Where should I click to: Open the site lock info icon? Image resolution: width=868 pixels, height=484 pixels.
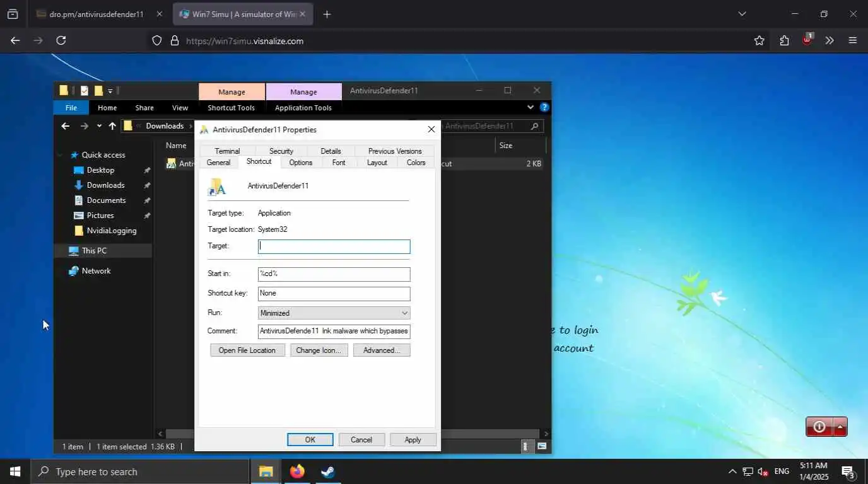[175, 40]
